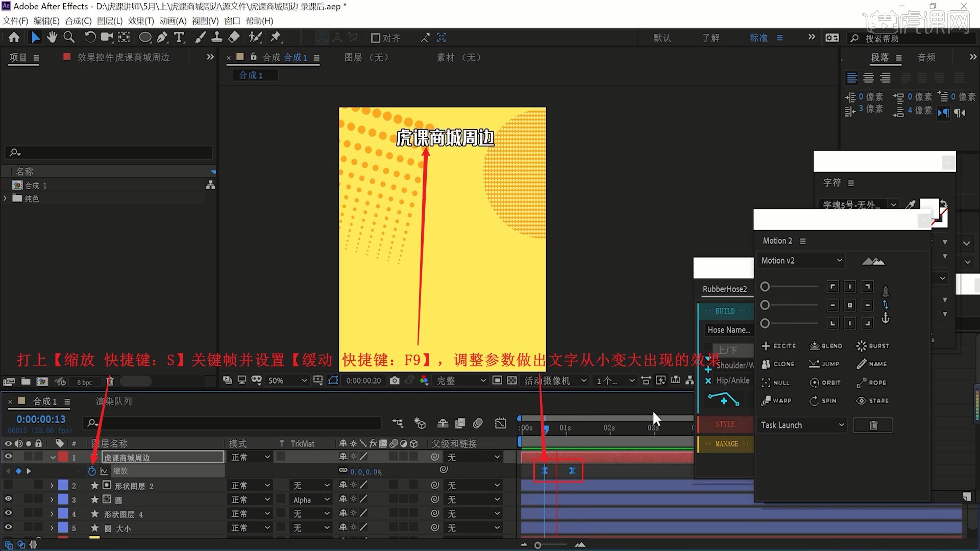Click the Orbit tool in Motion 2
Image resolution: width=980 pixels, height=551 pixels.
825,383
